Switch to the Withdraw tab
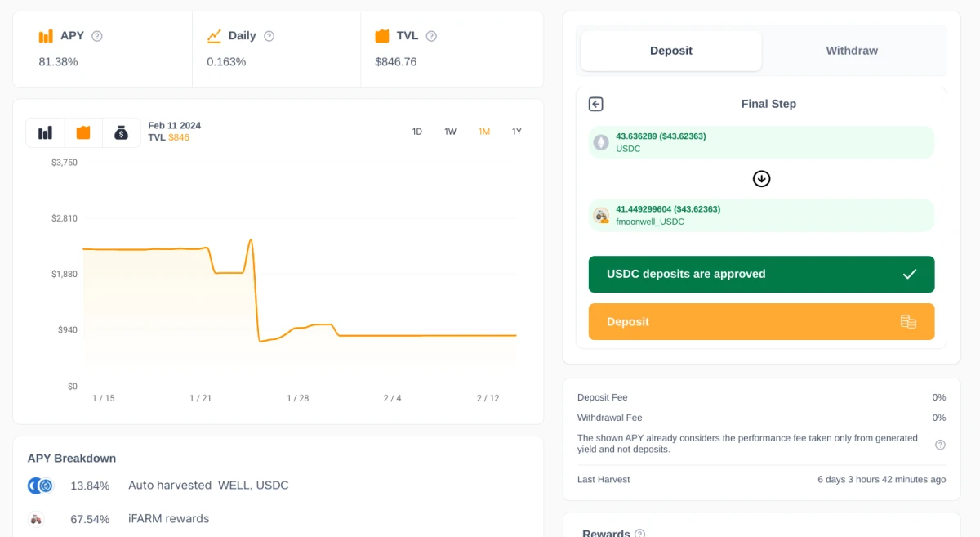The height and width of the screenshot is (537, 980). click(x=852, y=51)
